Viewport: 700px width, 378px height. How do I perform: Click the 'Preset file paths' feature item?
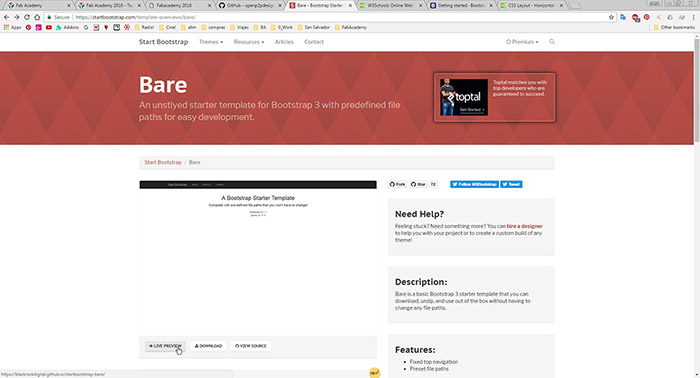click(429, 369)
